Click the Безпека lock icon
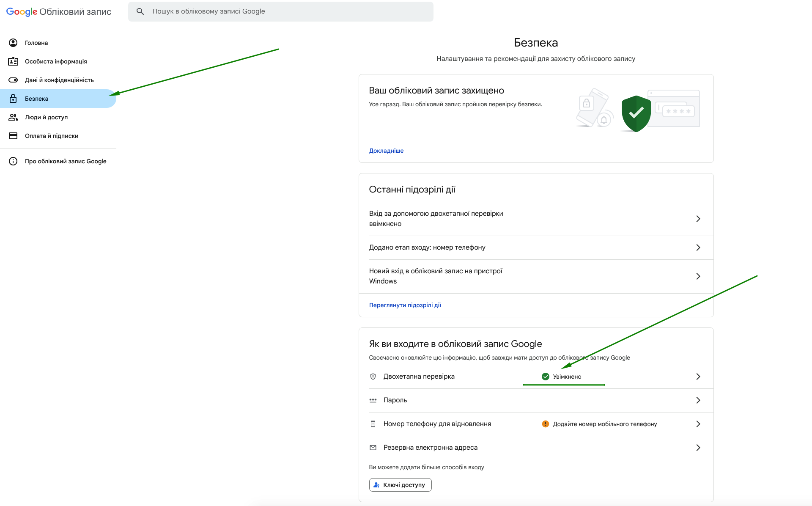This screenshot has width=812, height=506. [13, 99]
